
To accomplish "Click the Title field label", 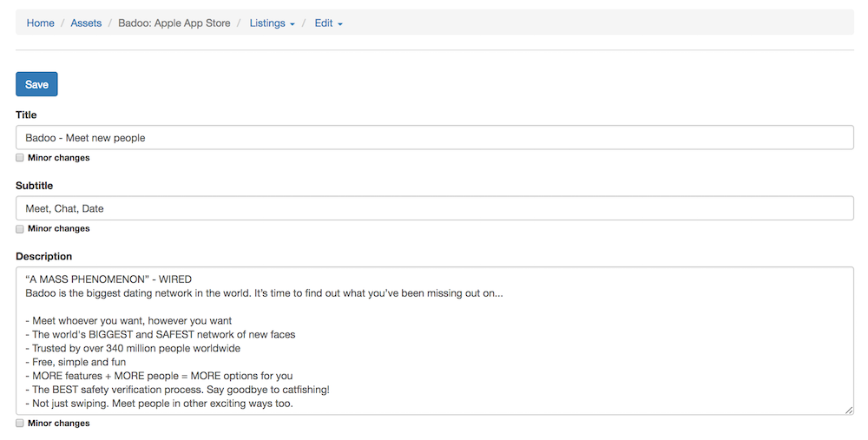I will 26,115.
